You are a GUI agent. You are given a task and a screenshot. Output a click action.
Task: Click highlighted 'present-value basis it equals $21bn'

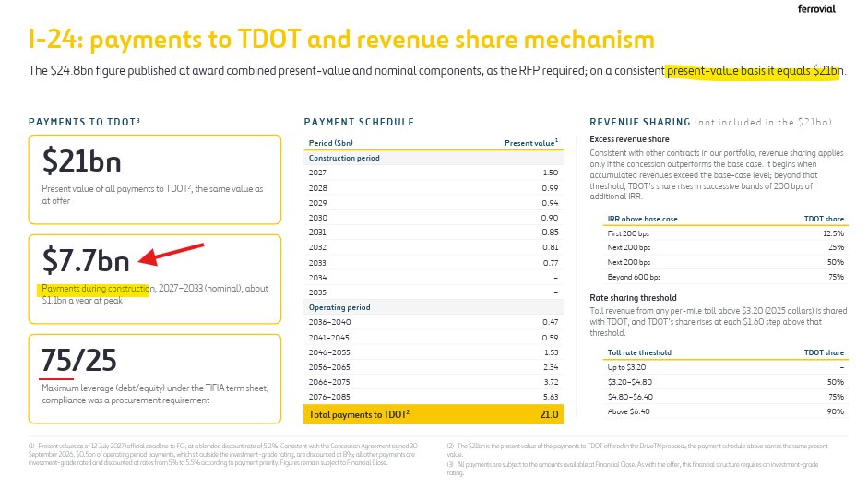(x=755, y=71)
